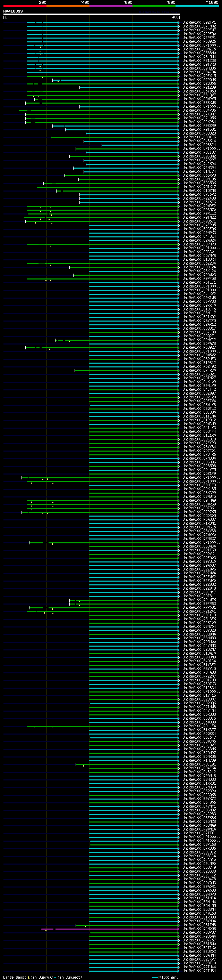Open hit UniRef100_Q2PEW7
Image resolution: width=222 pixels, height=980 pixels.
coord(199,30)
